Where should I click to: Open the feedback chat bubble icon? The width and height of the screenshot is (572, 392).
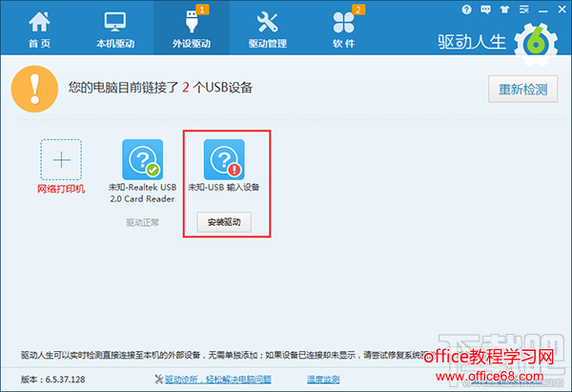coord(485,10)
